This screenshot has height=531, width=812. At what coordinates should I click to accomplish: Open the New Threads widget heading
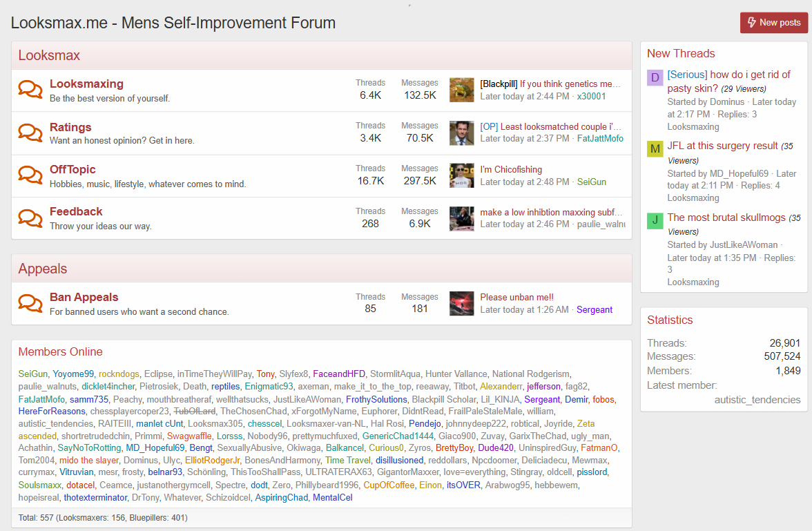pos(681,53)
